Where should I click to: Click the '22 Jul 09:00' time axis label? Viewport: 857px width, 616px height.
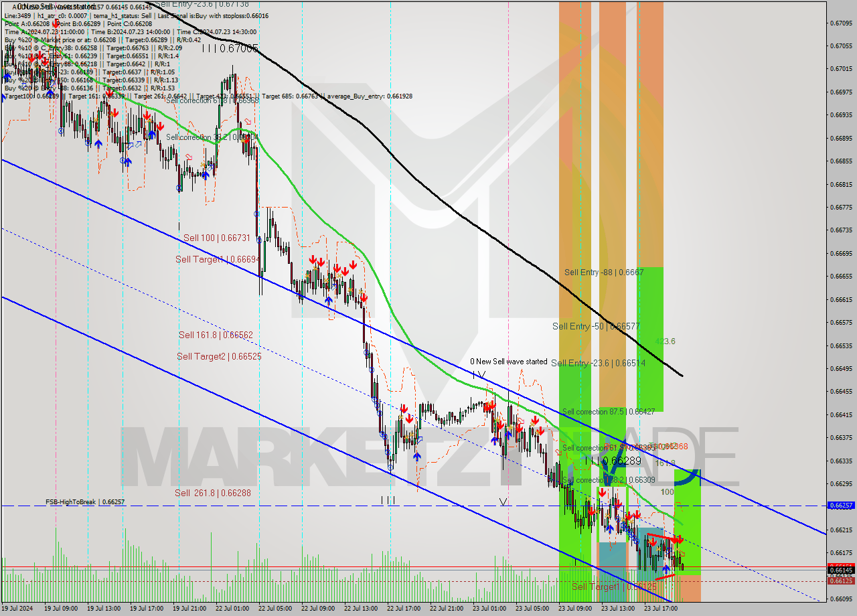(x=318, y=609)
